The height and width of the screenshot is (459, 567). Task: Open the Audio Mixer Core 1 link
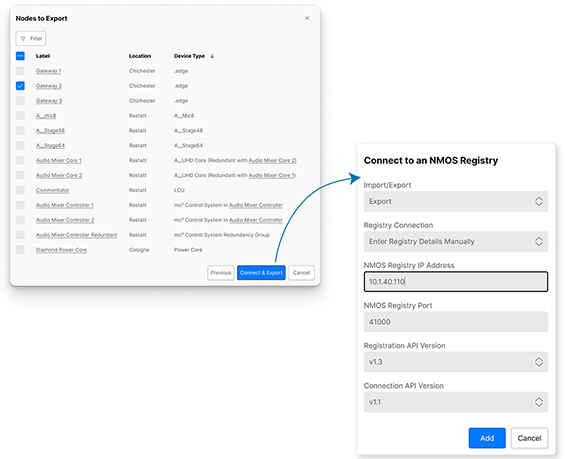59,160
